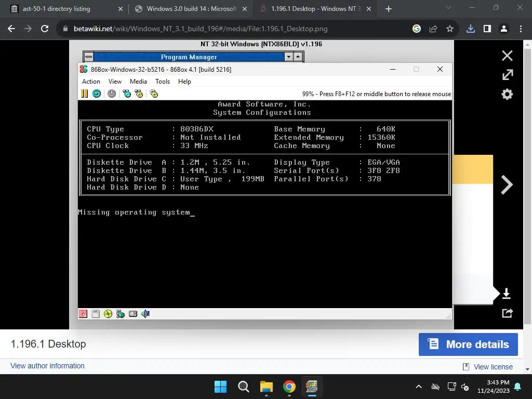Open the View license link
The image size is (532, 399).
493,367
